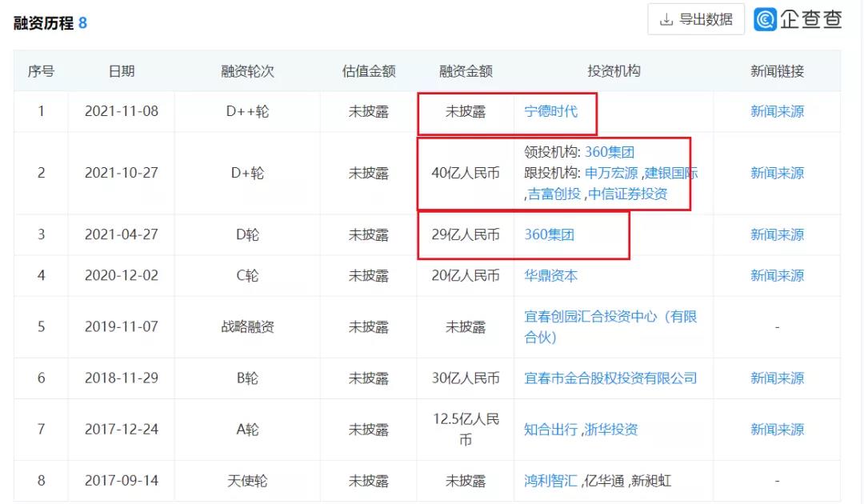Open 中信证券投资 investor link
The image size is (864, 504).
coord(628,194)
